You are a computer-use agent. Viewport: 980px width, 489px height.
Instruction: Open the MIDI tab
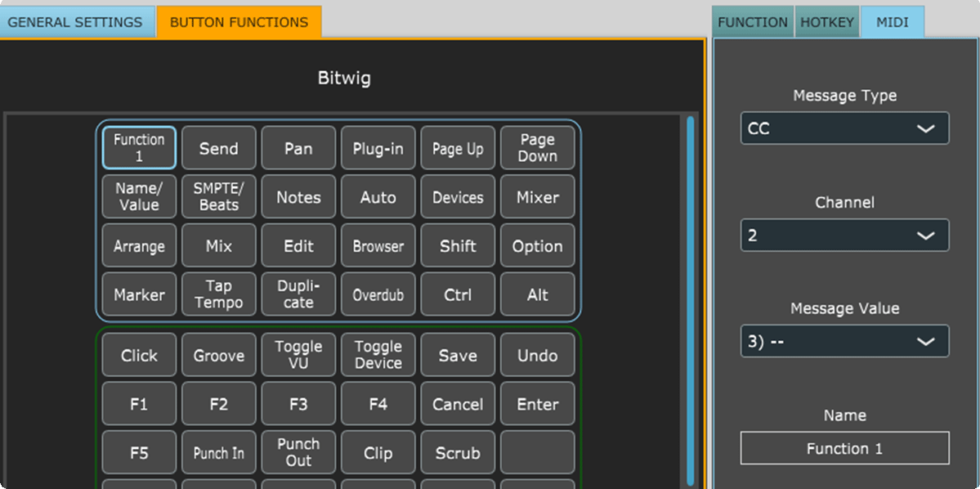tap(893, 21)
